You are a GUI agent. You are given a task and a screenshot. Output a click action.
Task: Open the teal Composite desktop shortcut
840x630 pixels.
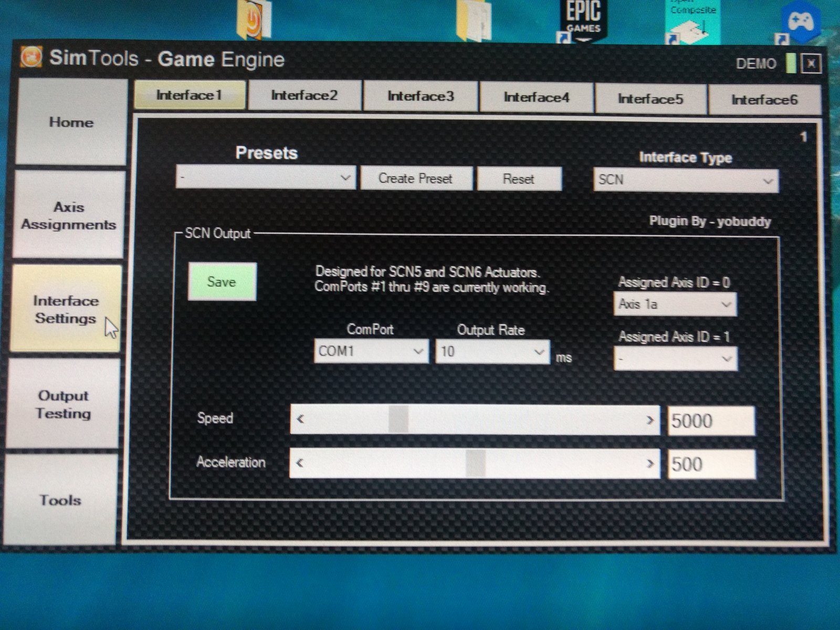(692, 22)
